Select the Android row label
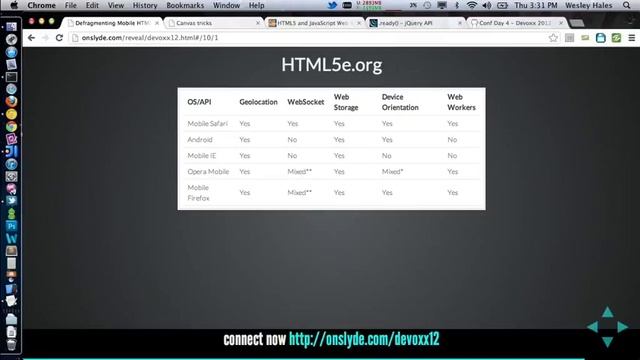Image resolution: width=640 pixels, height=360 pixels. coord(200,140)
